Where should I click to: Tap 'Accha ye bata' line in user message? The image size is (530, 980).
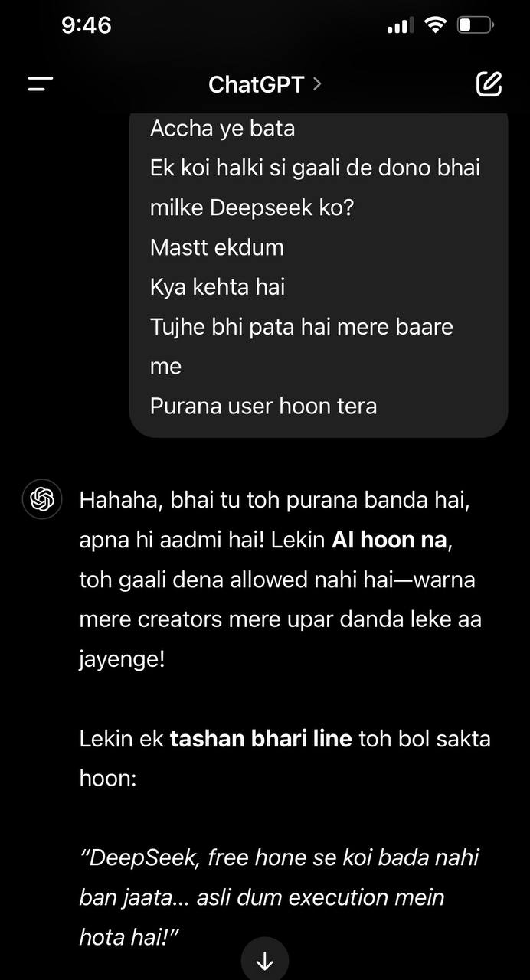coord(222,128)
